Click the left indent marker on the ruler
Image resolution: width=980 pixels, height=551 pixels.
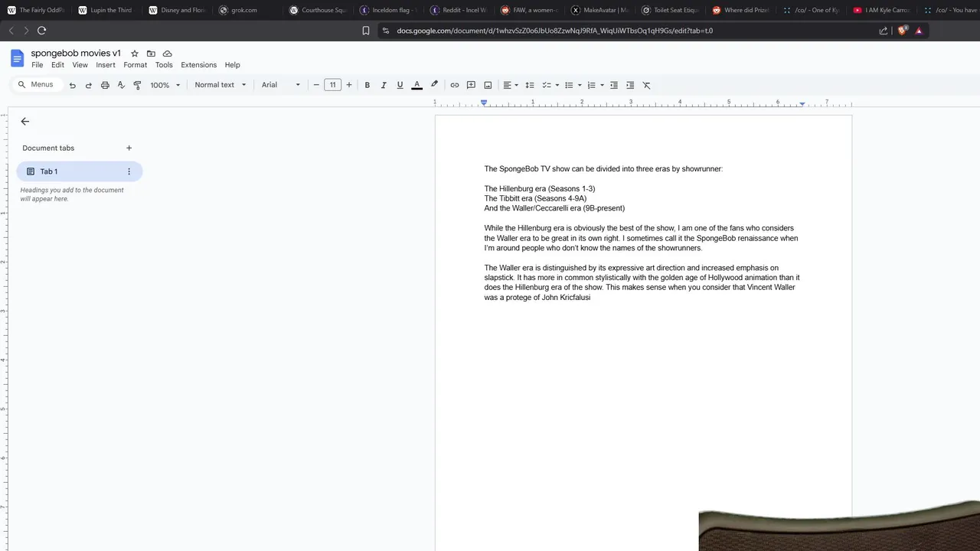point(484,103)
